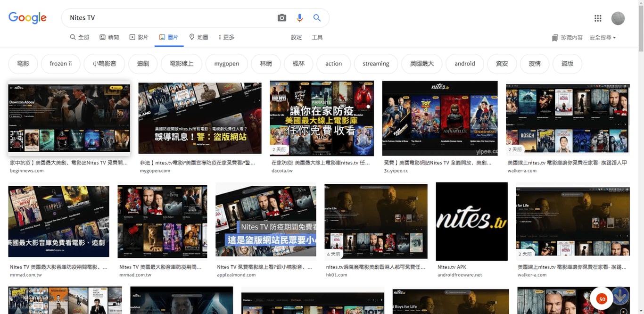Click the Nites TV search input field
Screen dimensions: 644x314
(170, 18)
